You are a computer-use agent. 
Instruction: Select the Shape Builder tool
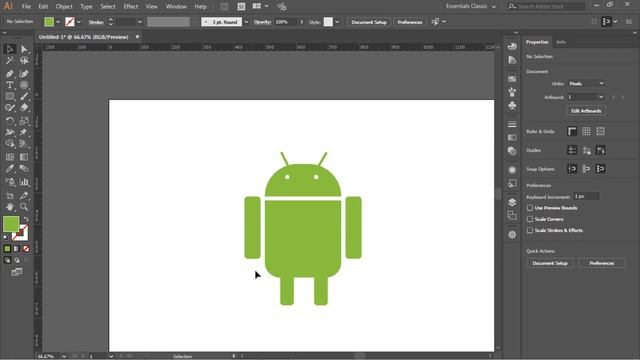(10, 144)
